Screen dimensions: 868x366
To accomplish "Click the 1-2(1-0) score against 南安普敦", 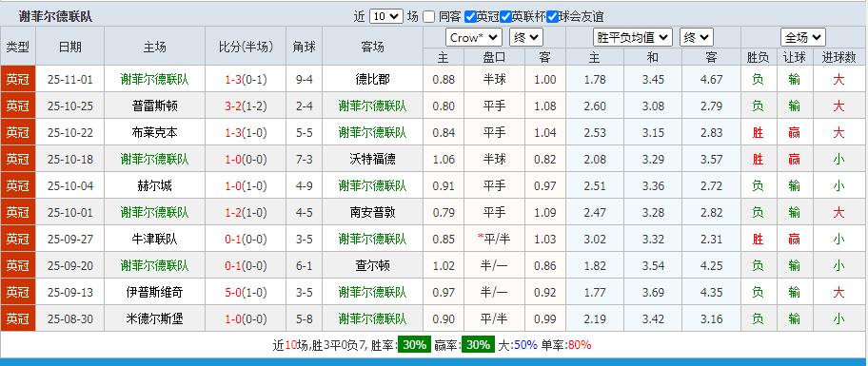I will coord(246,212).
